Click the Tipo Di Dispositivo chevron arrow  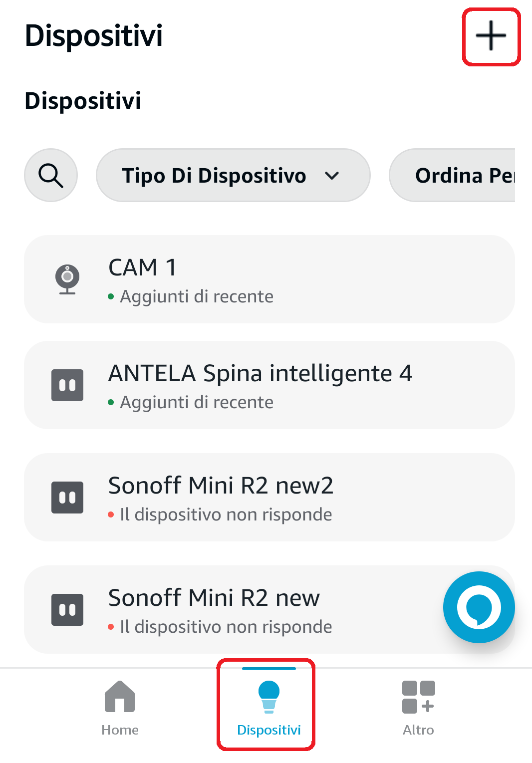click(x=332, y=176)
